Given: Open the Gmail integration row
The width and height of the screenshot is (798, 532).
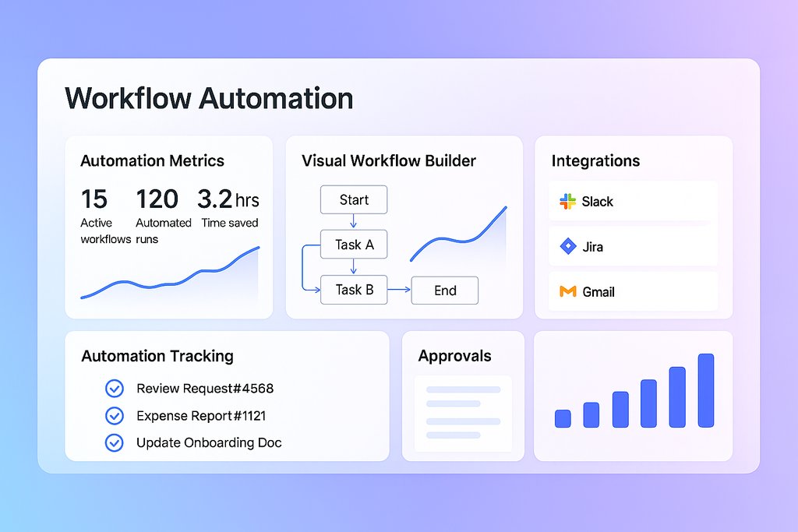Looking at the screenshot, I should pyautogui.click(x=633, y=292).
